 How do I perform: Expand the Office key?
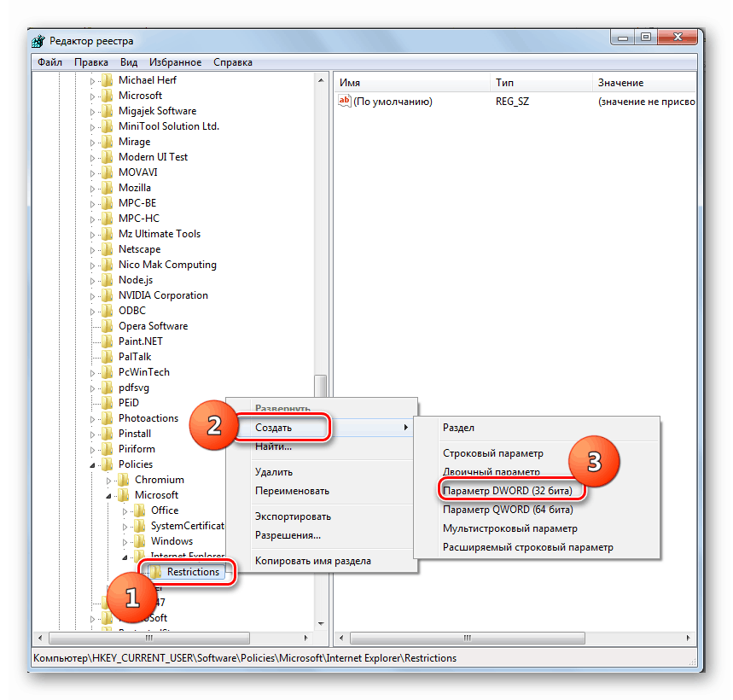(125, 511)
